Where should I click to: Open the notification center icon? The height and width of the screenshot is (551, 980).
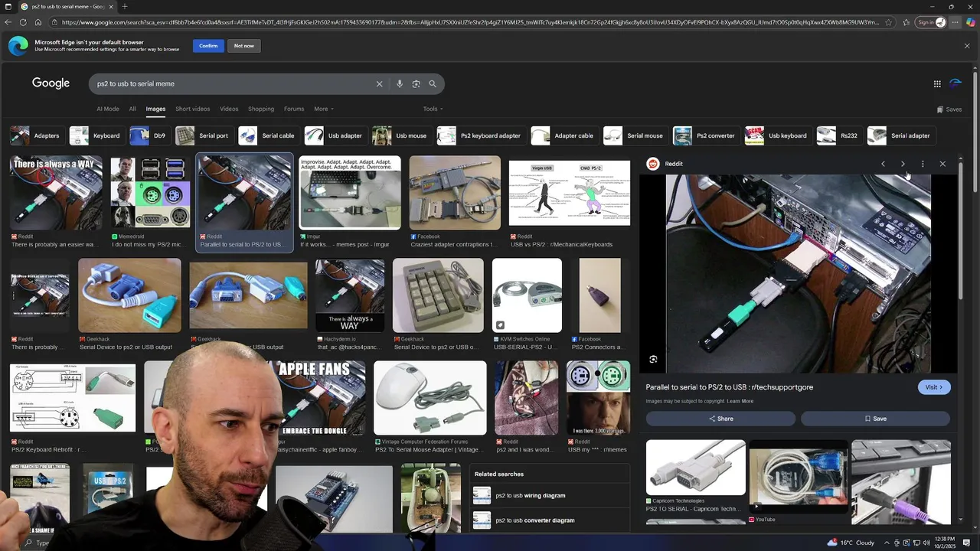click(x=967, y=543)
